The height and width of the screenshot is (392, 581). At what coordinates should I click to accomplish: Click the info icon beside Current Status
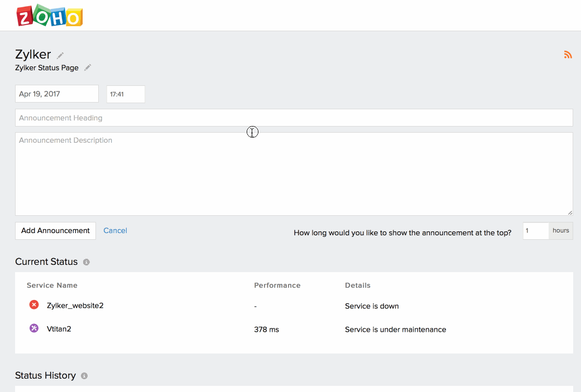85,262
